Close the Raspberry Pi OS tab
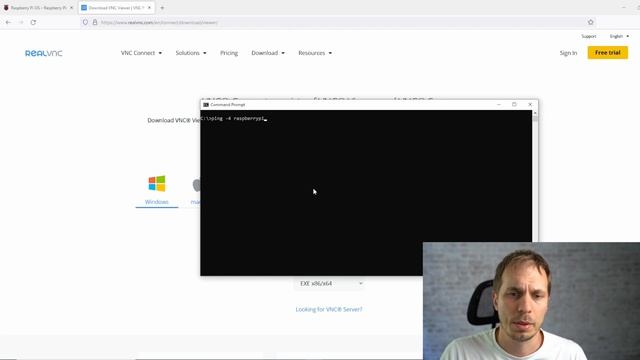The image size is (640, 360). (71, 8)
